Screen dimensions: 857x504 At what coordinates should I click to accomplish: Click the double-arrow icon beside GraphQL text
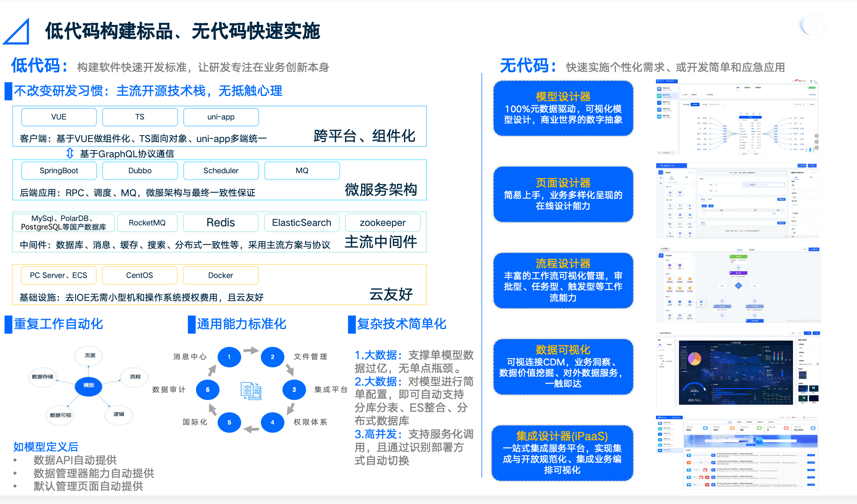(x=70, y=153)
